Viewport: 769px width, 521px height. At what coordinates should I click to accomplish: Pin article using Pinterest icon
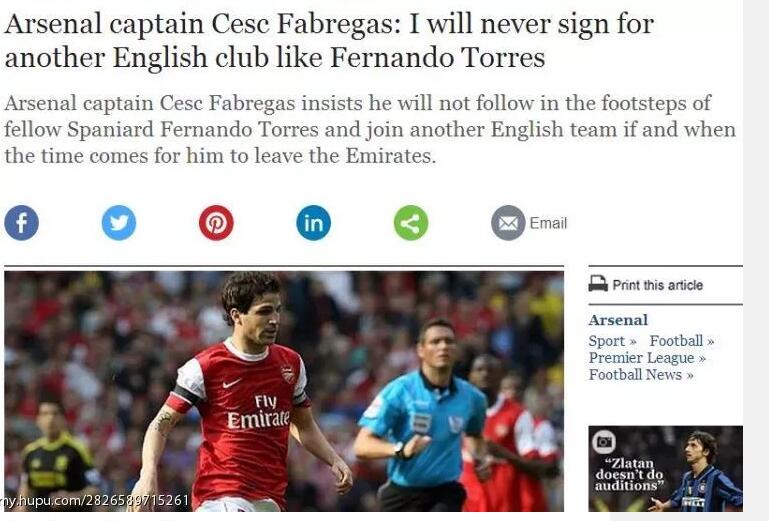click(x=216, y=223)
